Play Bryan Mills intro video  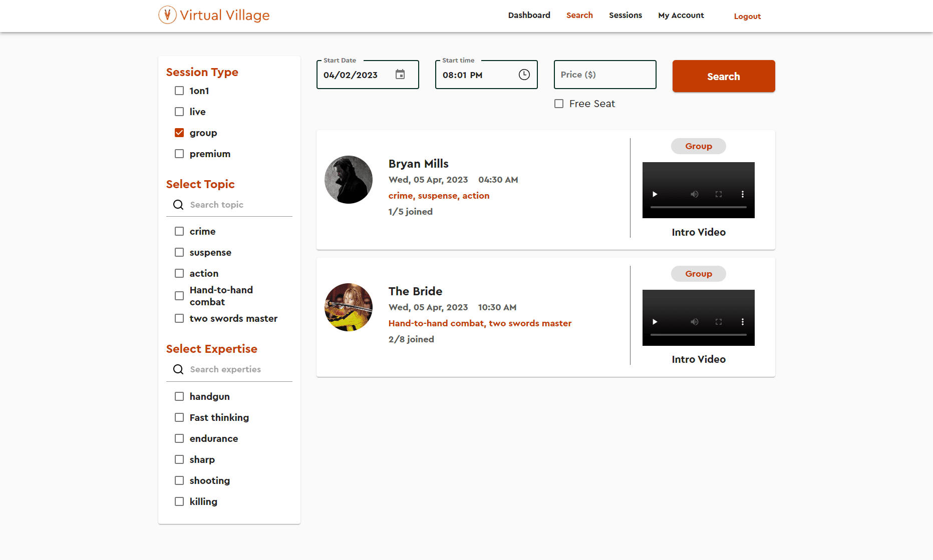tap(655, 194)
